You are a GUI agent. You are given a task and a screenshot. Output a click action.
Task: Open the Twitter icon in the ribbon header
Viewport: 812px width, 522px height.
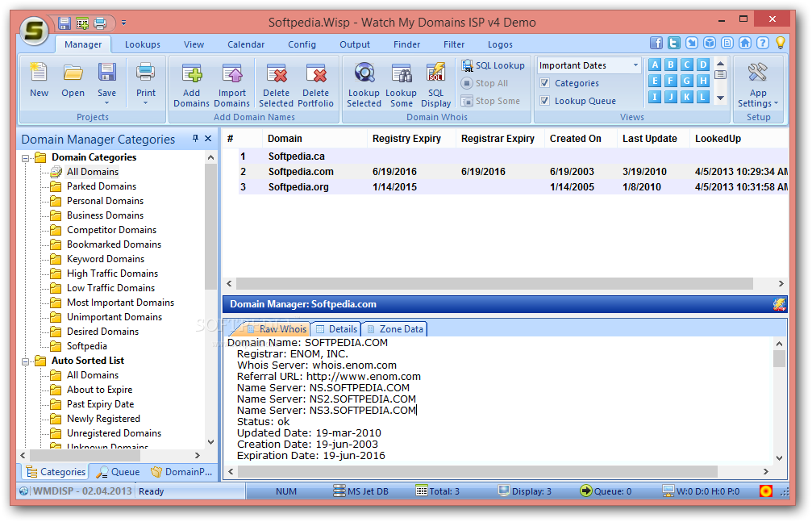click(674, 43)
